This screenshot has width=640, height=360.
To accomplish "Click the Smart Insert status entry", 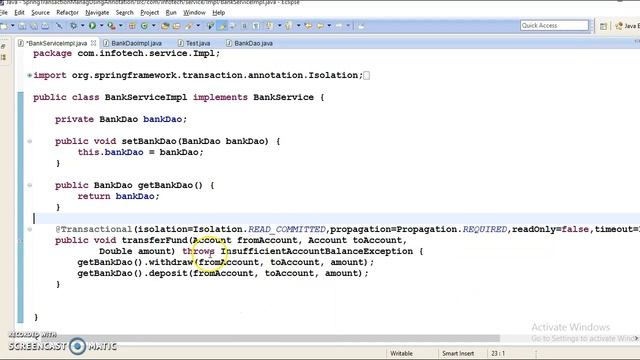I will point(458,353).
